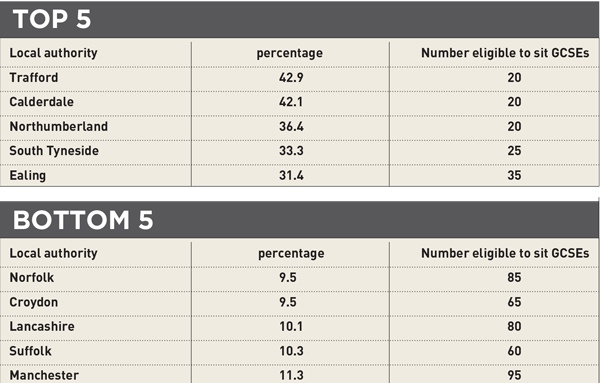The width and height of the screenshot is (600, 383).
Task: Click the Northumberland row label
Action: click(59, 126)
